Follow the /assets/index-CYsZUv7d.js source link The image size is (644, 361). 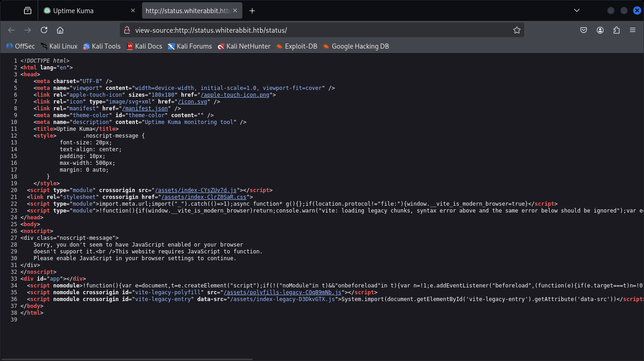click(196, 190)
